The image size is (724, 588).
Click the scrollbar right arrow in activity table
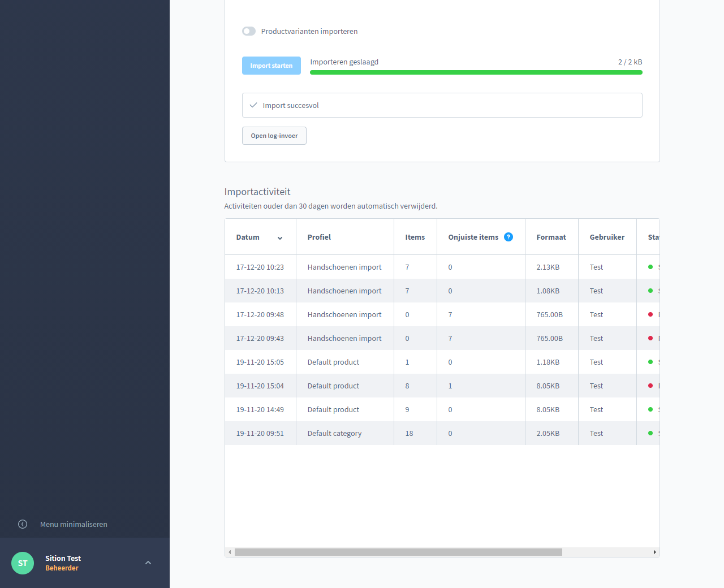[x=654, y=552]
